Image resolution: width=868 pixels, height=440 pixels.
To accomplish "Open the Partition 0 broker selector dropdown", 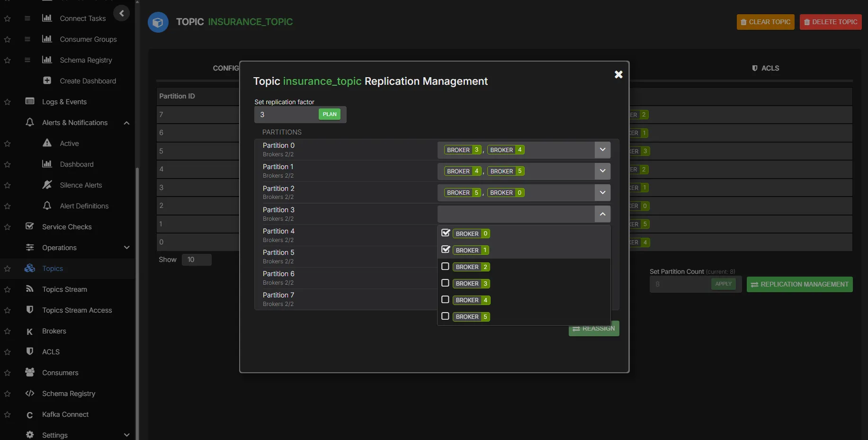I will click(x=602, y=150).
